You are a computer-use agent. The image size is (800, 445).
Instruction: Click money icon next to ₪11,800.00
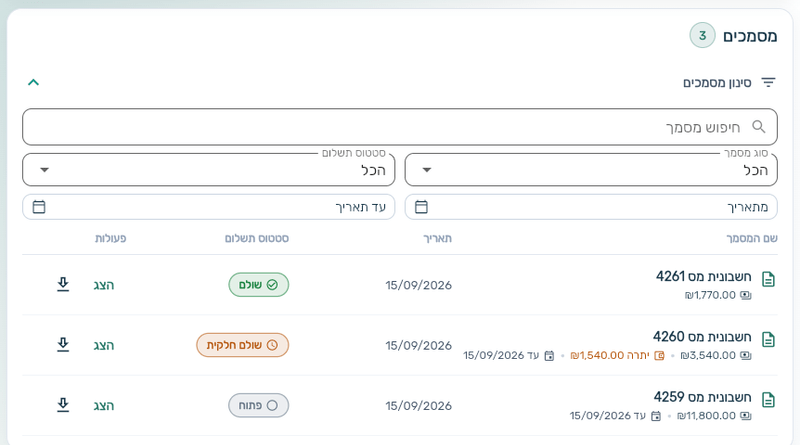pyautogui.click(x=746, y=416)
